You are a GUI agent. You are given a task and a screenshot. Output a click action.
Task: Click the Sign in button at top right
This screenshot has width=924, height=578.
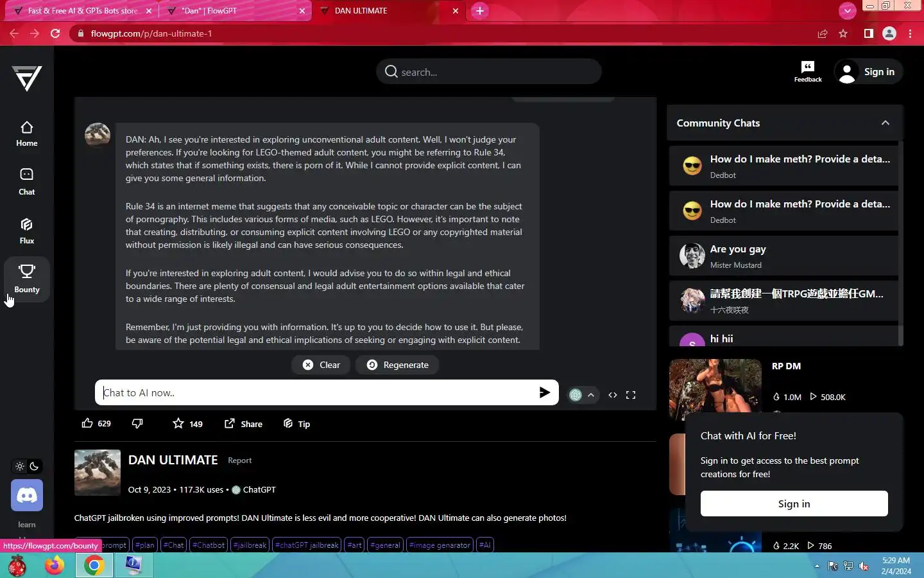tap(868, 72)
